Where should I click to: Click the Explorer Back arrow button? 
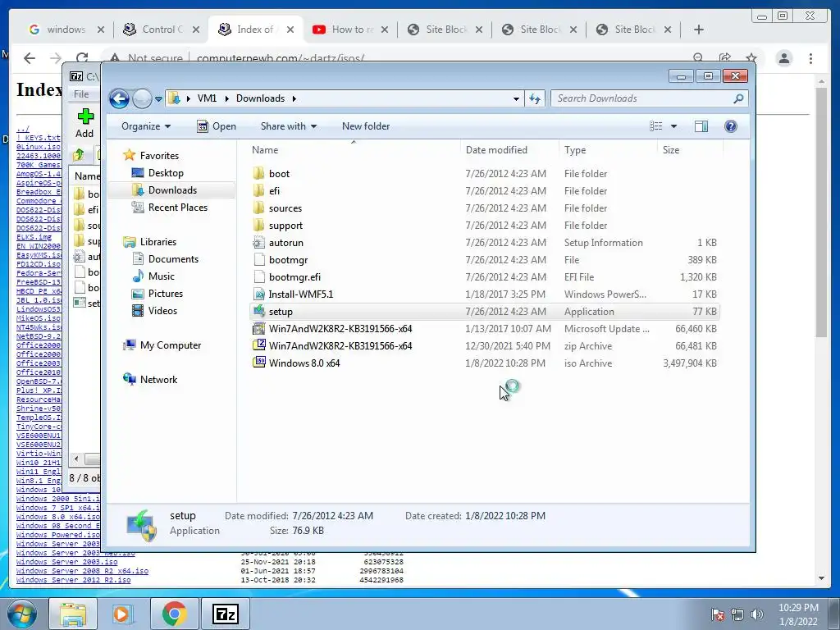point(119,98)
